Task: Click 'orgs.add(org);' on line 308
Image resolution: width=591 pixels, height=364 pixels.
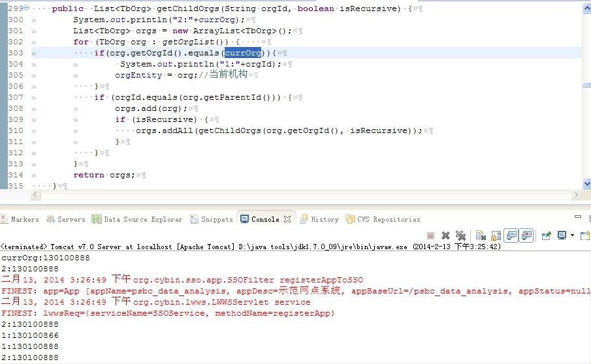Action: (151, 108)
